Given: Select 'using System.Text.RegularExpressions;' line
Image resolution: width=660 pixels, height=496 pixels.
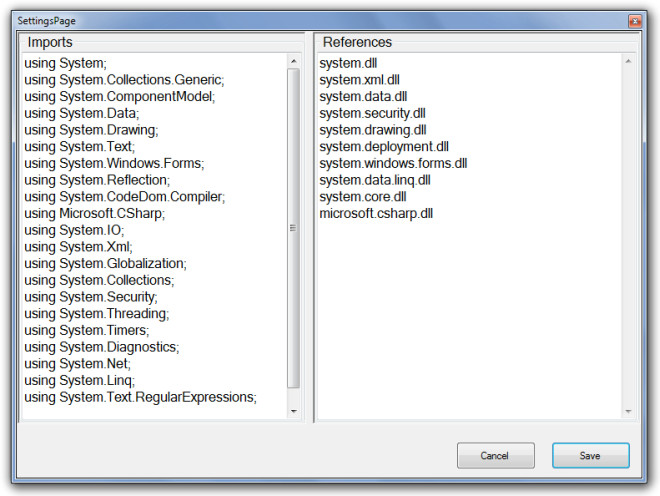Looking at the screenshot, I should pyautogui.click(x=141, y=397).
